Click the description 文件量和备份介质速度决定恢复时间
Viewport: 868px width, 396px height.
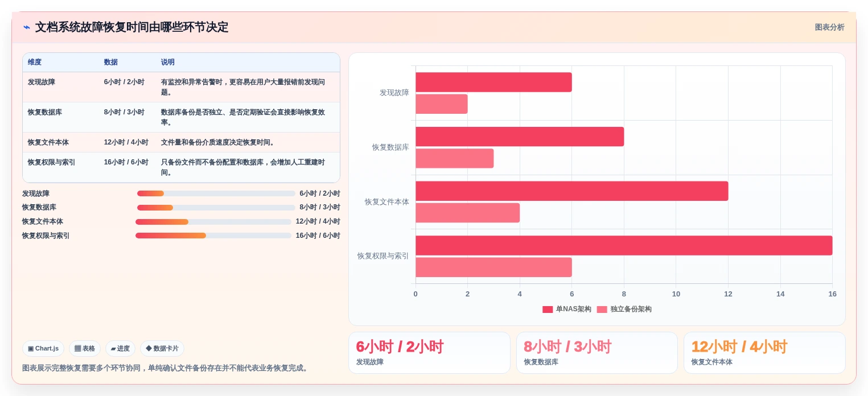click(x=219, y=142)
